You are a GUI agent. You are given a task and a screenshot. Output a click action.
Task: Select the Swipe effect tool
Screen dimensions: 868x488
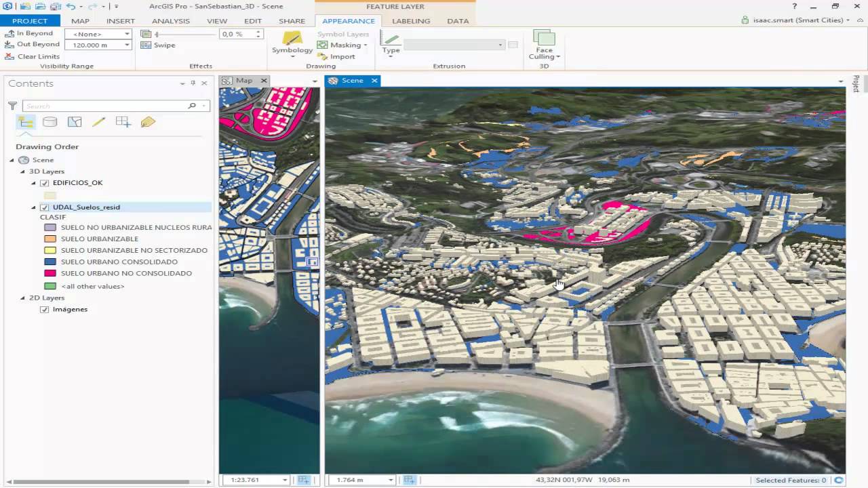tap(158, 45)
